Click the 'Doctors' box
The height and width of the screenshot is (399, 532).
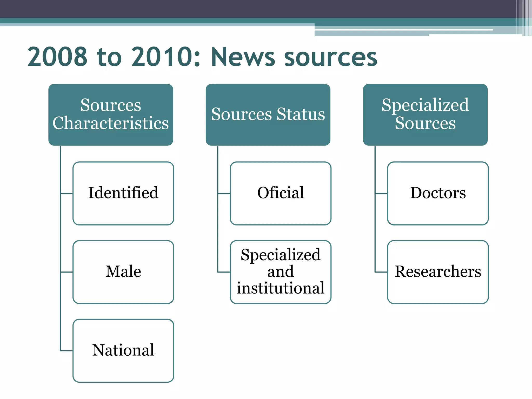pyautogui.click(x=438, y=193)
